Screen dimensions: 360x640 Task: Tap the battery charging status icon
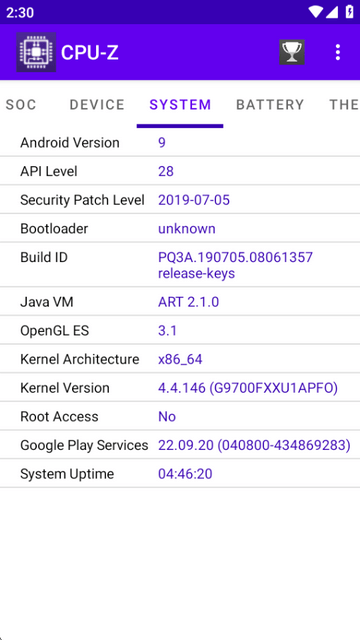coord(349,12)
